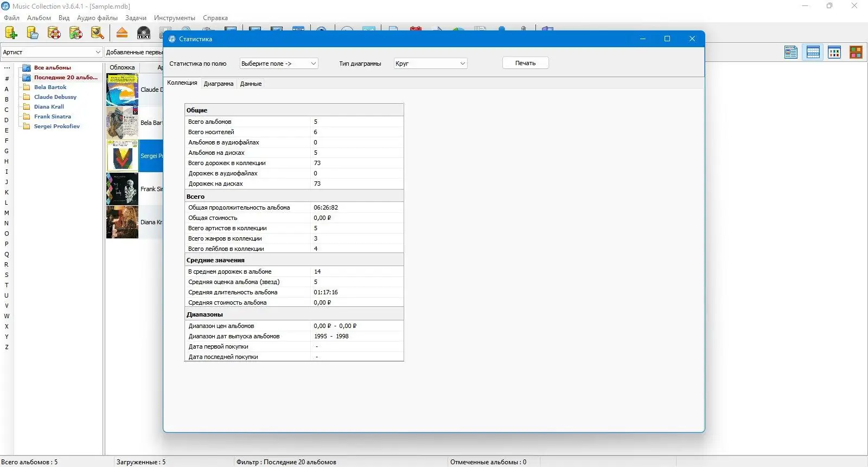The width and height of the screenshot is (868, 467).
Task: Select Diana Krall in the artist tree
Action: click(49, 106)
